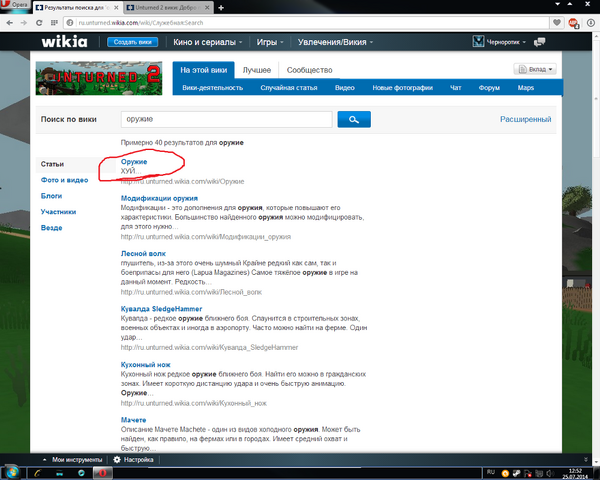Click the browser address bar
This screenshot has height=480, width=600.
(x=306, y=23)
